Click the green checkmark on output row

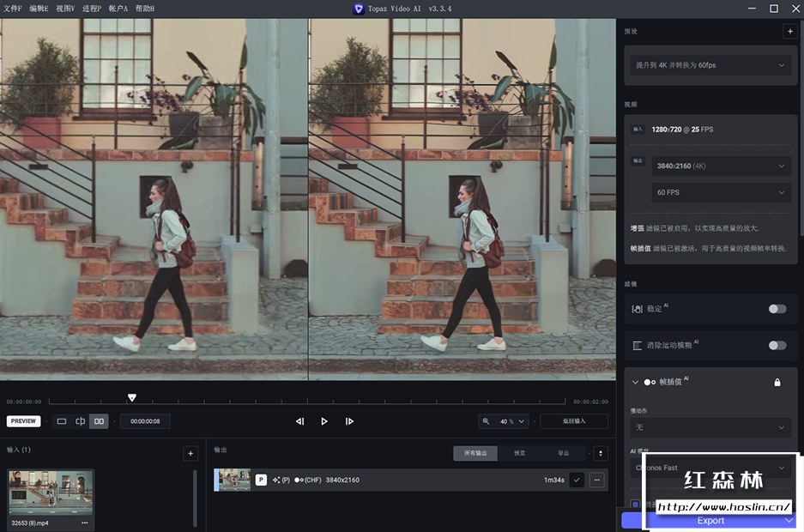click(x=577, y=480)
